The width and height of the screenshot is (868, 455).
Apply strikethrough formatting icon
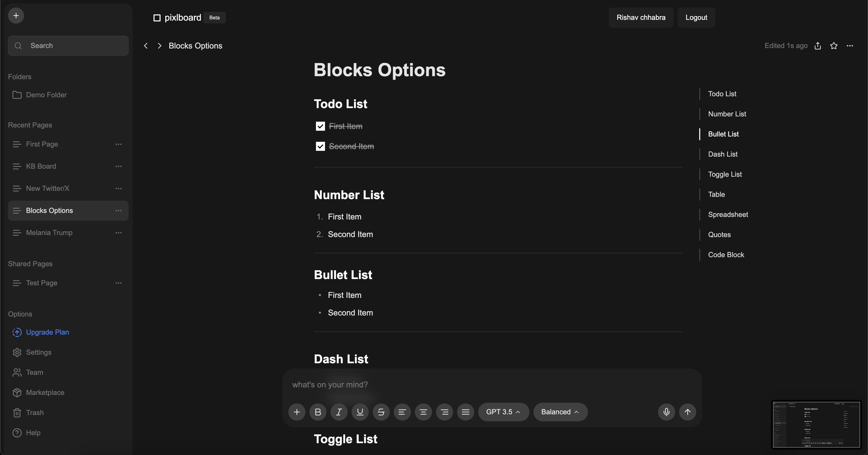381,412
